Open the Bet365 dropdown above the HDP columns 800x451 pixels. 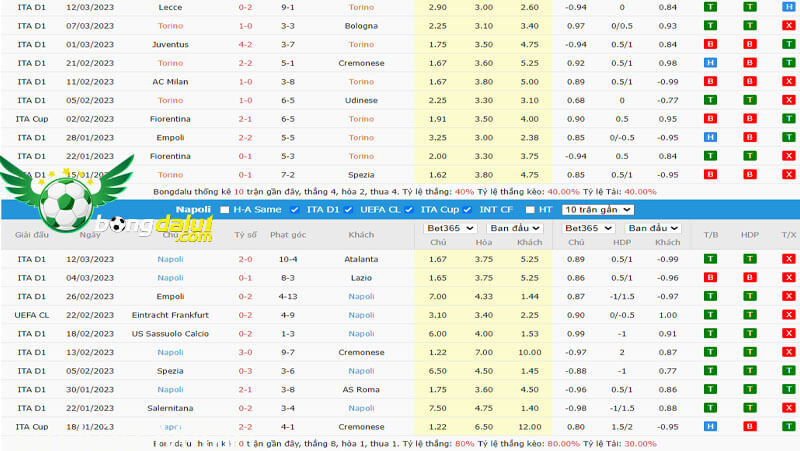[588, 228]
